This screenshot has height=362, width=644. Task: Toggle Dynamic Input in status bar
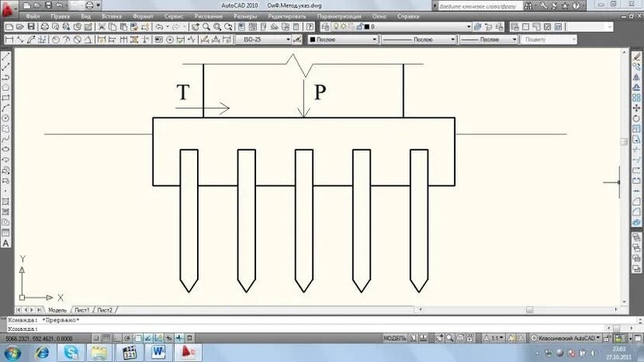click(169, 338)
